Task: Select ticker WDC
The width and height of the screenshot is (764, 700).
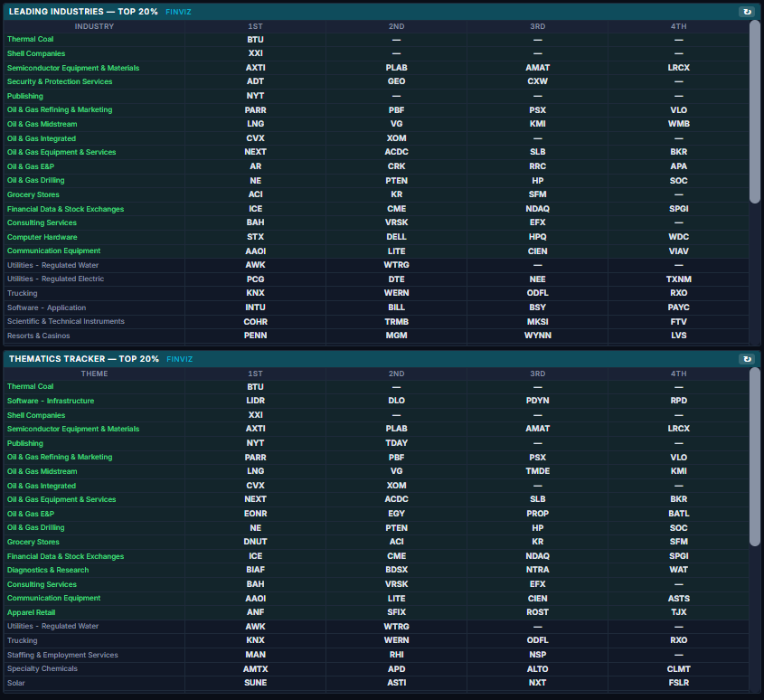Action: (679, 237)
